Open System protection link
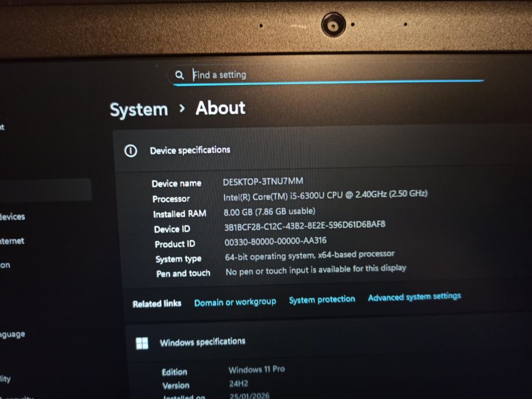The image size is (532, 399). [322, 300]
